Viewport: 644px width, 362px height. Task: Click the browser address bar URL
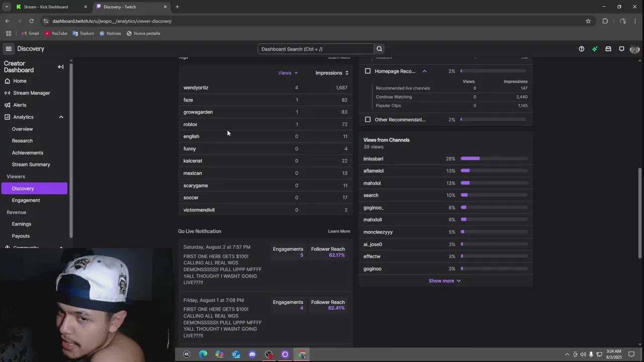click(x=112, y=21)
